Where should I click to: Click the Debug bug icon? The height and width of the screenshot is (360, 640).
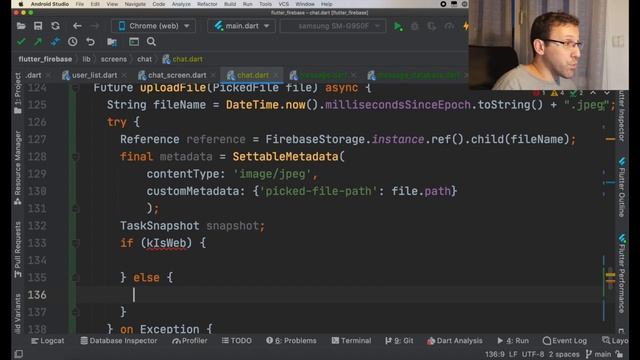[415, 27]
